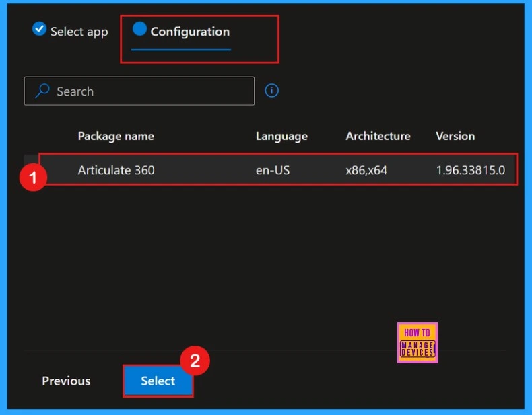This screenshot has height=415, width=532.
Task: Click the Version column header
Action: [455, 136]
